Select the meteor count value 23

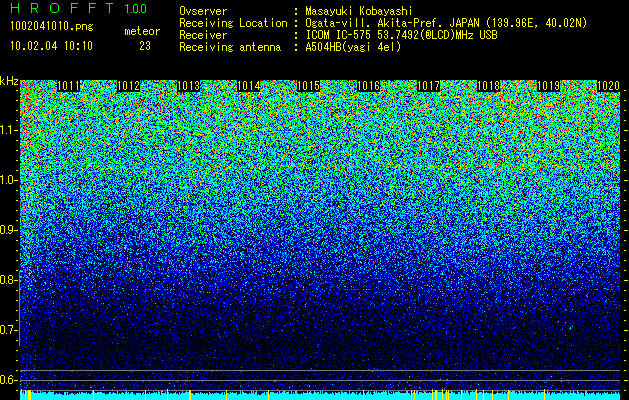(145, 46)
